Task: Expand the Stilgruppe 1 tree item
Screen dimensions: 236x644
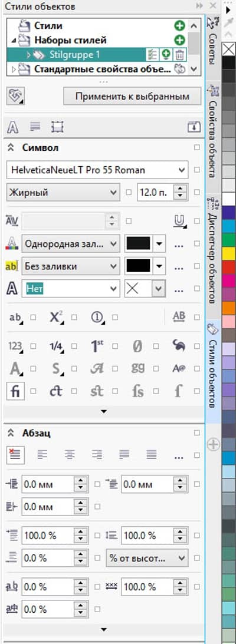Action: 28,55
